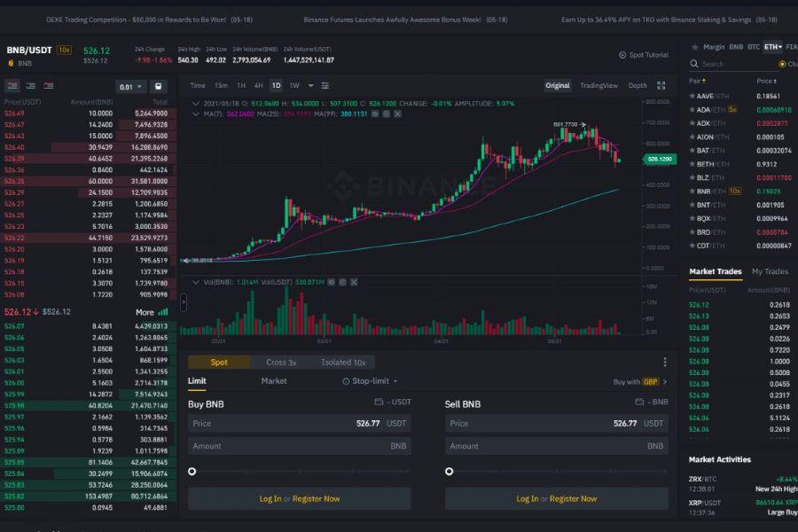
Task: Select Isolated 10x margin tab
Action: click(343, 363)
